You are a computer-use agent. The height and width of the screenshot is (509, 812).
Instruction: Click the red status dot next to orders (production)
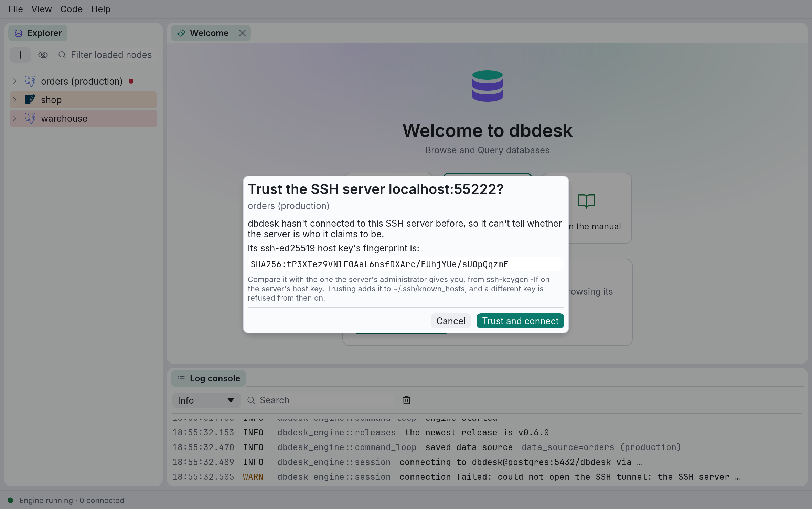(x=131, y=82)
